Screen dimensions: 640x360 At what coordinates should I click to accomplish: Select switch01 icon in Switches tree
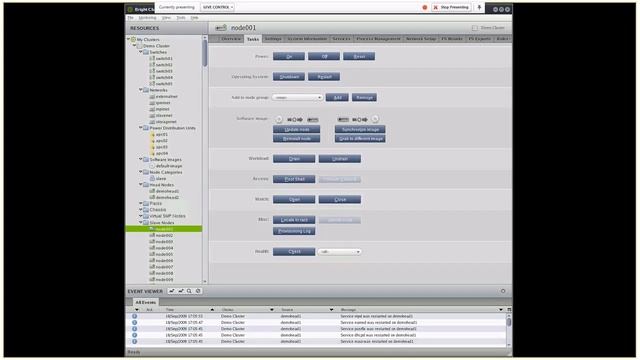coord(152,58)
